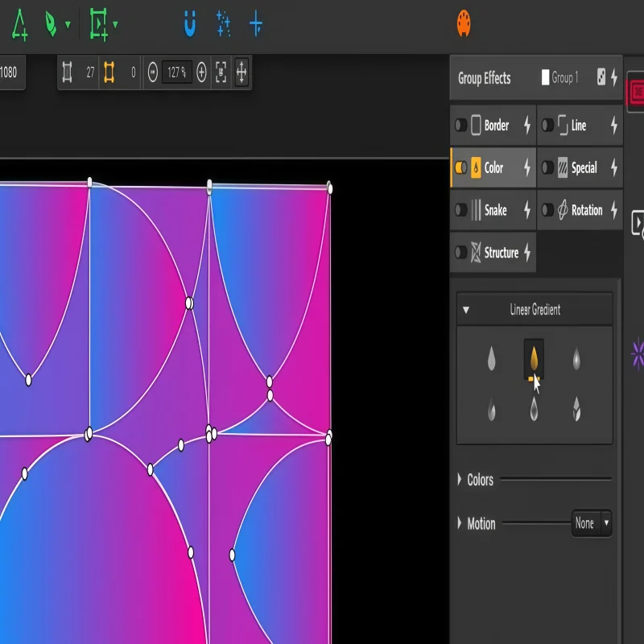Click the Snake lightning bolt icon
Viewport: 644px width, 644px height.
[527, 210]
